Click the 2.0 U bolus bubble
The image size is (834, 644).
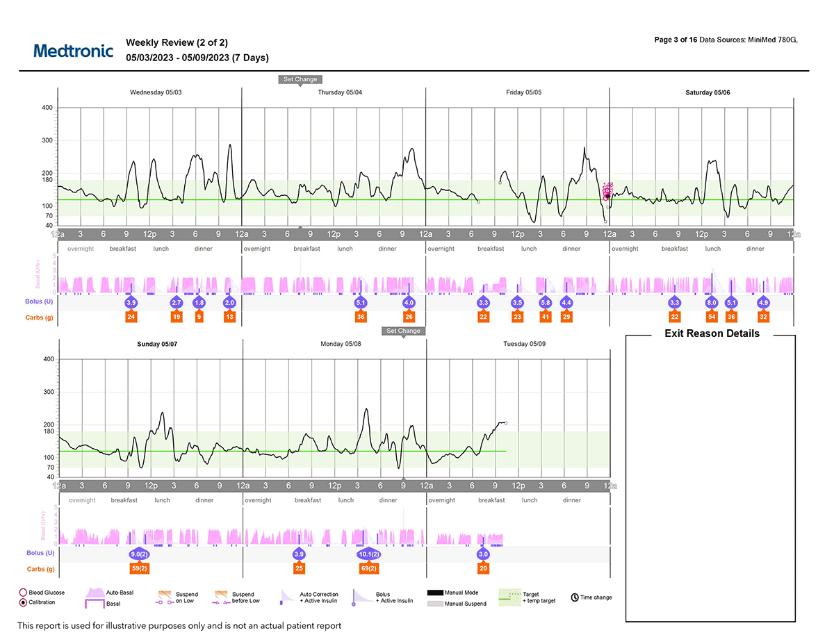(x=229, y=303)
